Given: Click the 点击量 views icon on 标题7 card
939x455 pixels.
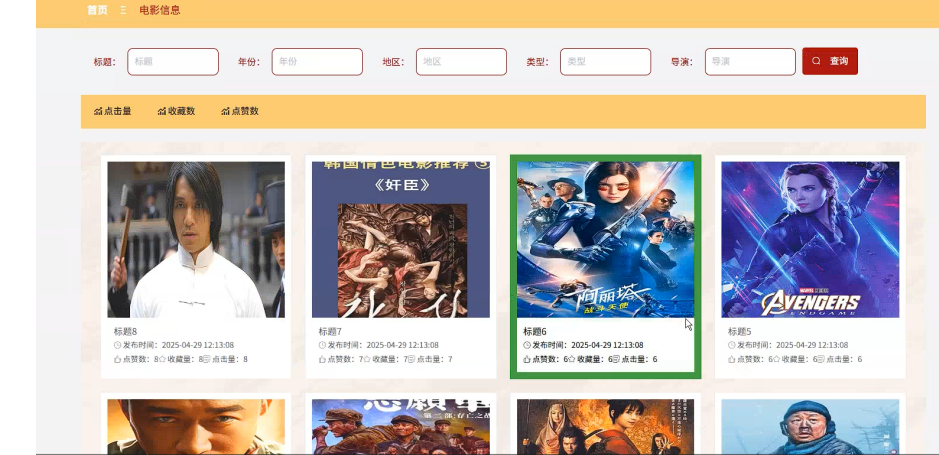Looking at the screenshot, I should point(412,360).
